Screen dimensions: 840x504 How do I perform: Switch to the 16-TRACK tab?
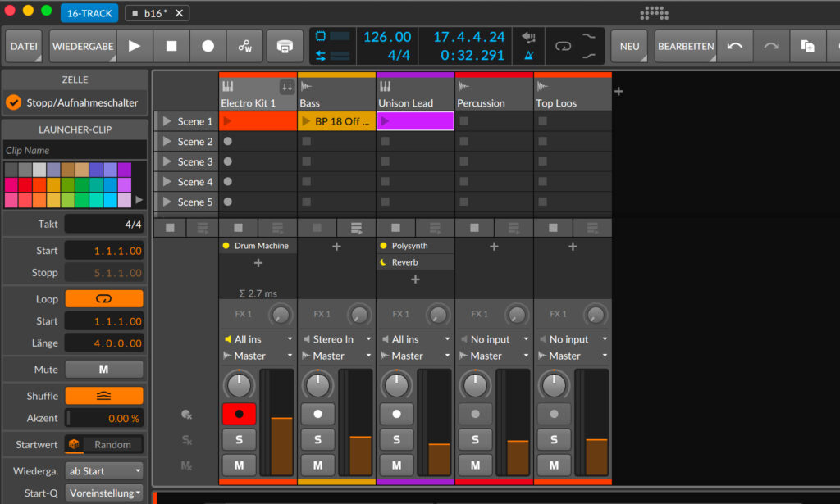(x=89, y=13)
